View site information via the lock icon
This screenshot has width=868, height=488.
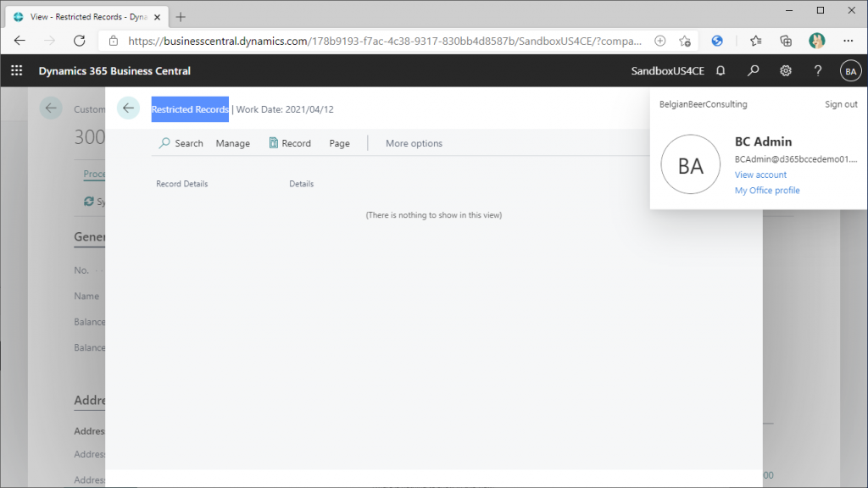click(x=114, y=41)
